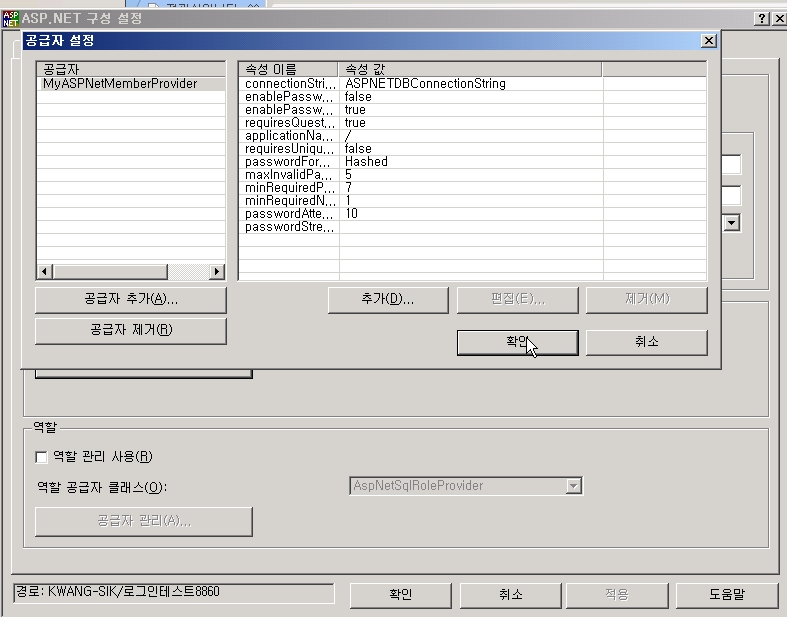Click the 속성 이름 column header

(288, 69)
